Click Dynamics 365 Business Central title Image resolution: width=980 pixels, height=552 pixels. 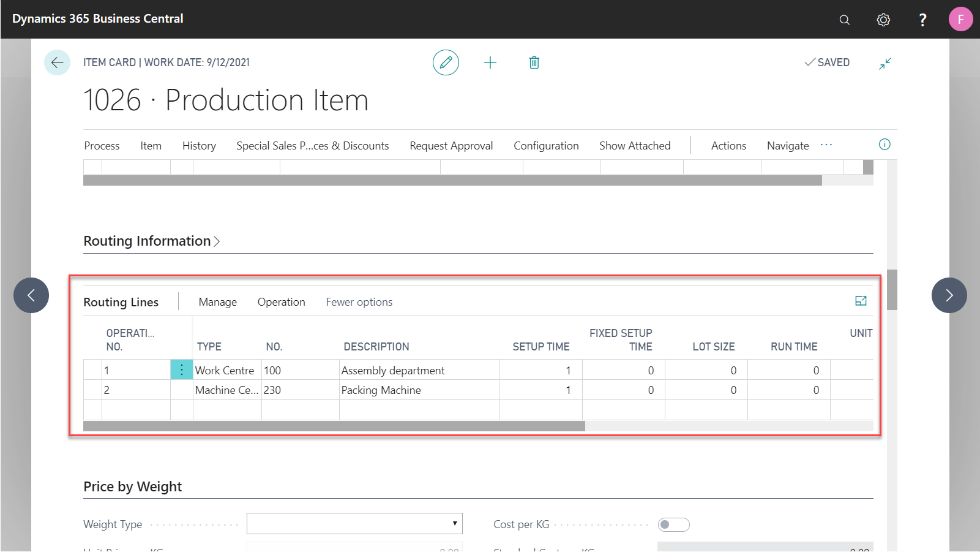(x=98, y=18)
